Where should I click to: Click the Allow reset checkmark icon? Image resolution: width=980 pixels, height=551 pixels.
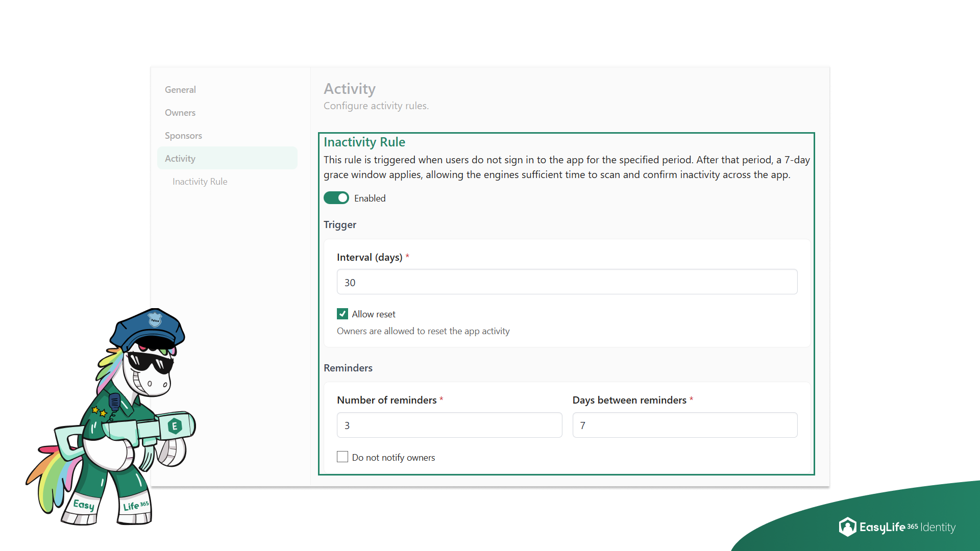pyautogui.click(x=342, y=314)
